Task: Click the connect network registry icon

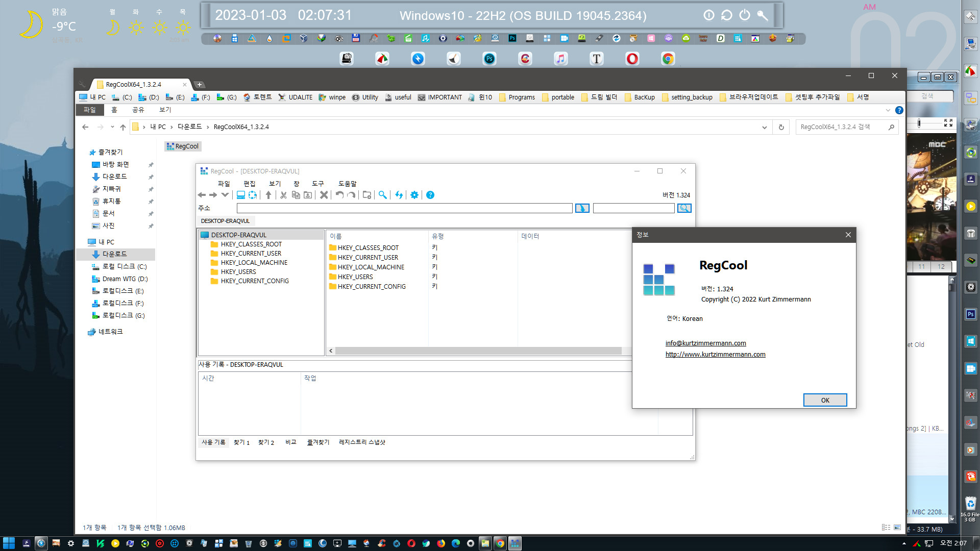Action: [252, 195]
